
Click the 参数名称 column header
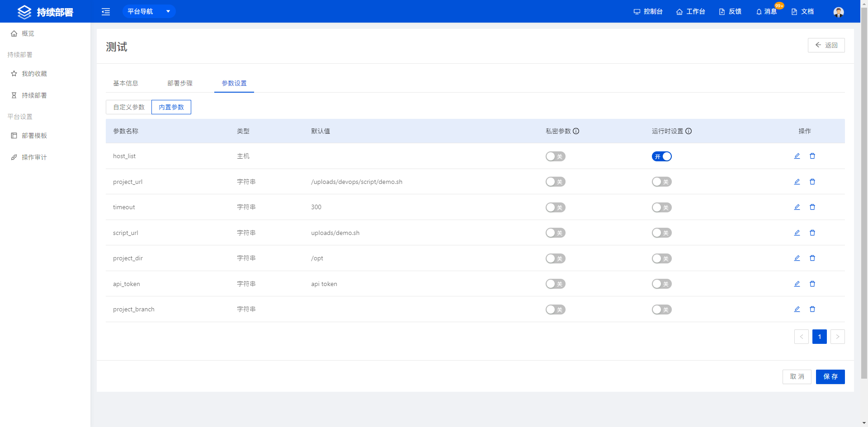126,131
